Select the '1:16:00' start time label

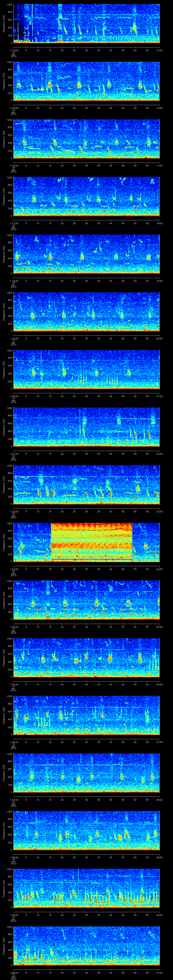(14, 166)
